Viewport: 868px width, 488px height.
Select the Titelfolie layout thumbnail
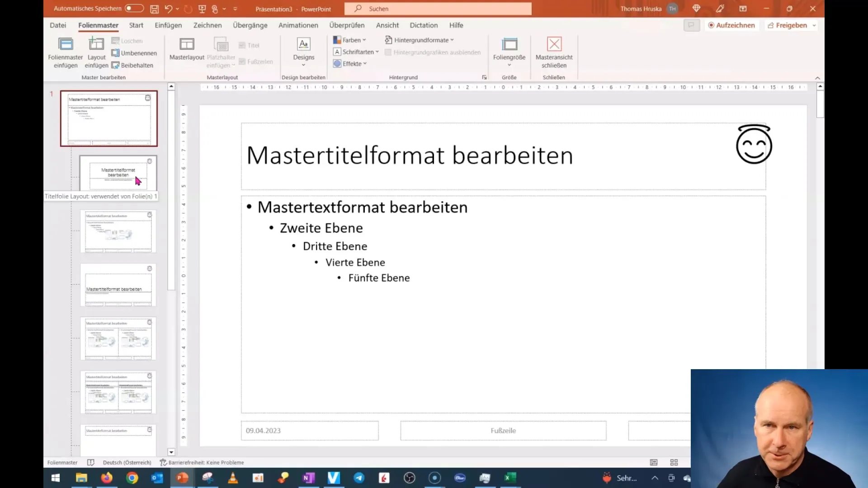118,173
